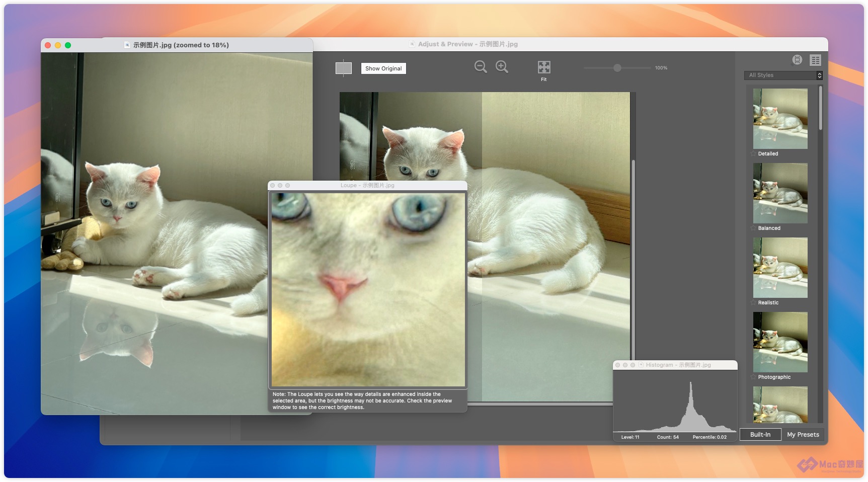Screen dimensions: 868x482
Task: Switch presets to filmstrip thumbnail view
Action: [797, 60]
